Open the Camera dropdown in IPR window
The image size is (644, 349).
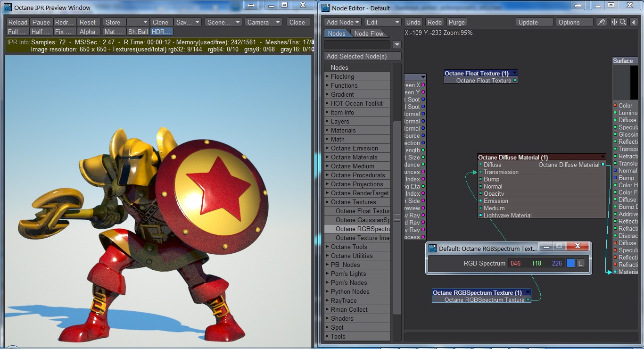(x=264, y=22)
